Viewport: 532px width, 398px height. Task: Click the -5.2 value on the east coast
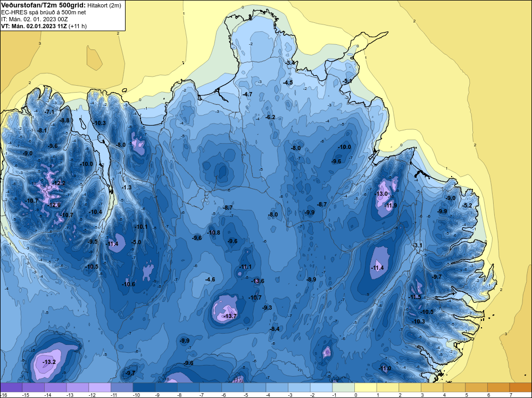(x=468, y=205)
